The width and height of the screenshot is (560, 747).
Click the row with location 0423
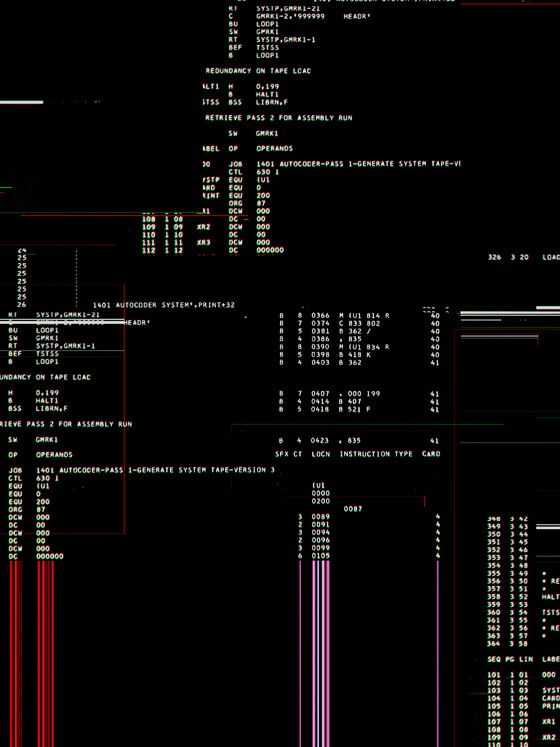[x=359, y=441]
